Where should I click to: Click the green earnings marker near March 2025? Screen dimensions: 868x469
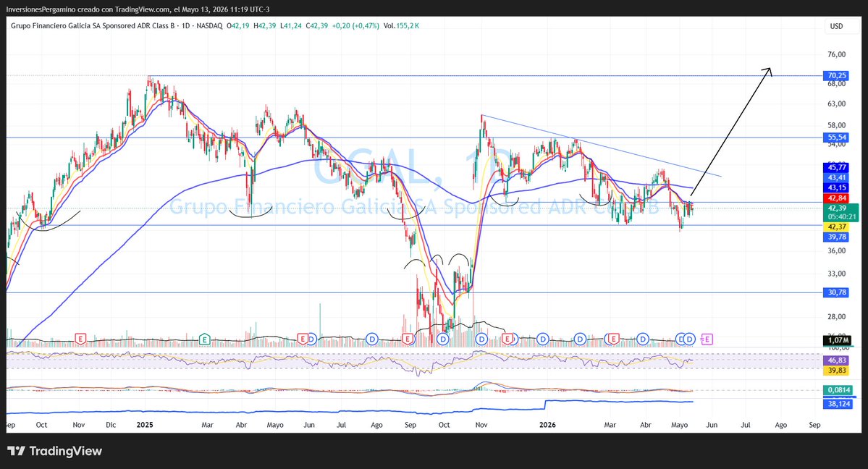click(205, 339)
